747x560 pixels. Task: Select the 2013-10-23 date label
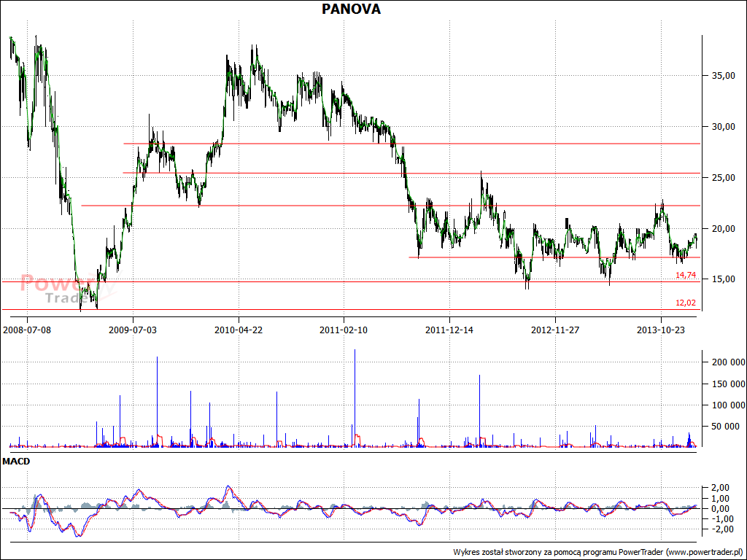661,330
